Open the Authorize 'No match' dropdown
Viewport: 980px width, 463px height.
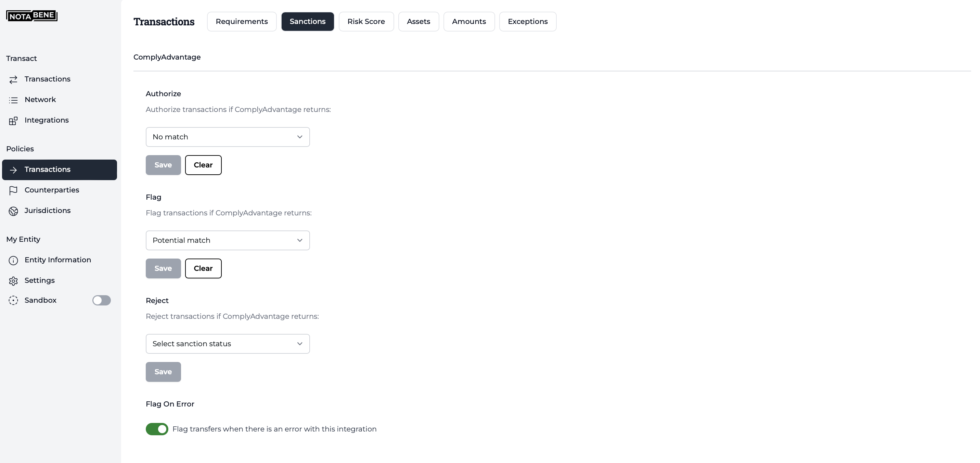pyautogui.click(x=228, y=137)
